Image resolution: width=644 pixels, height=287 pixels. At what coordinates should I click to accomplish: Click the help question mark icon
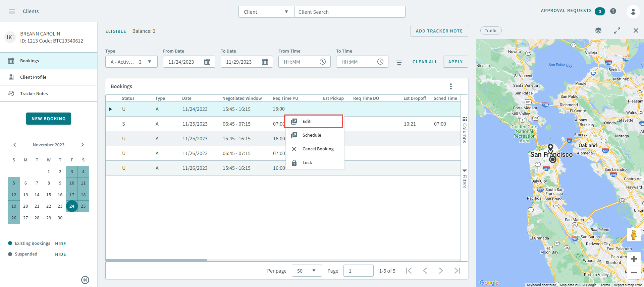click(x=613, y=11)
